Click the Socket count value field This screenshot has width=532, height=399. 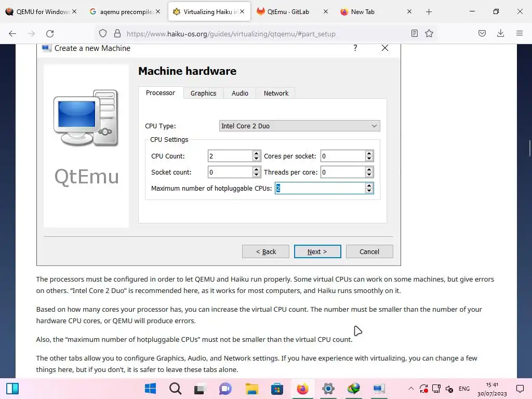click(230, 172)
